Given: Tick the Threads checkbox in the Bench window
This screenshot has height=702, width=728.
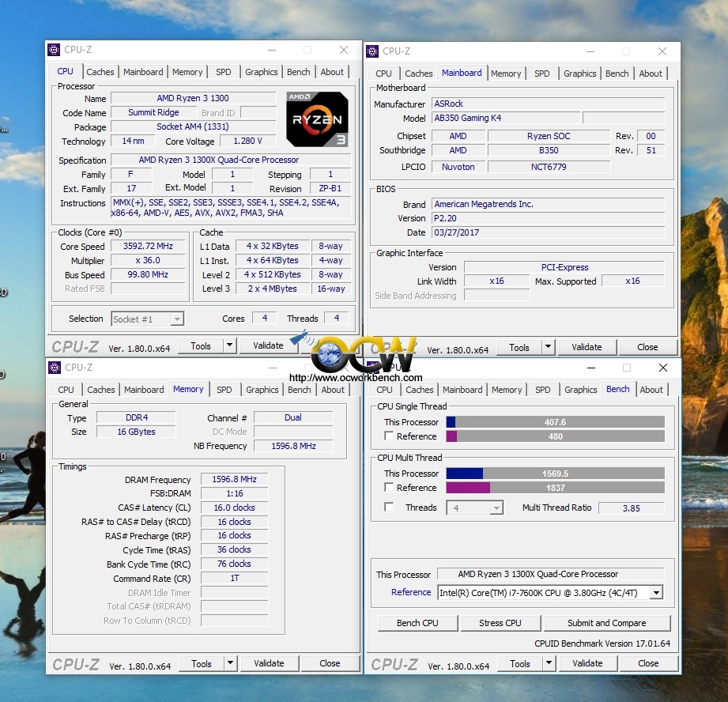Looking at the screenshot, I should pyautogui.click(x=389, y=507).
